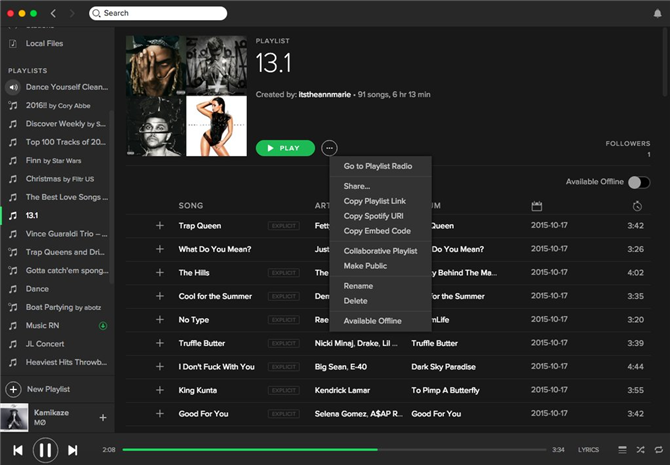Viewport: 670px width, 465px height.
Task: Sort tracks by the SONG column header
Action: click(x=191, y=206)
